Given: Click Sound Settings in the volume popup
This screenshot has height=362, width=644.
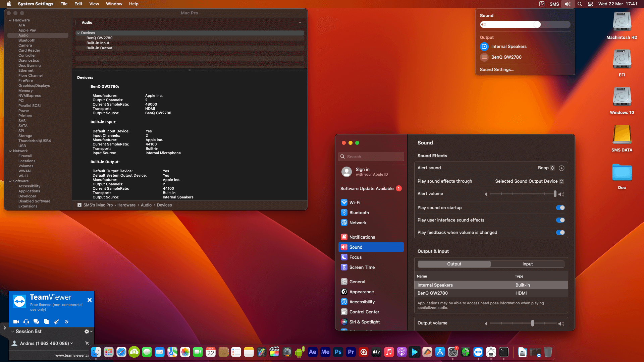Looking at the screenshot, I should pyautogui.click(x=497, y=69).
